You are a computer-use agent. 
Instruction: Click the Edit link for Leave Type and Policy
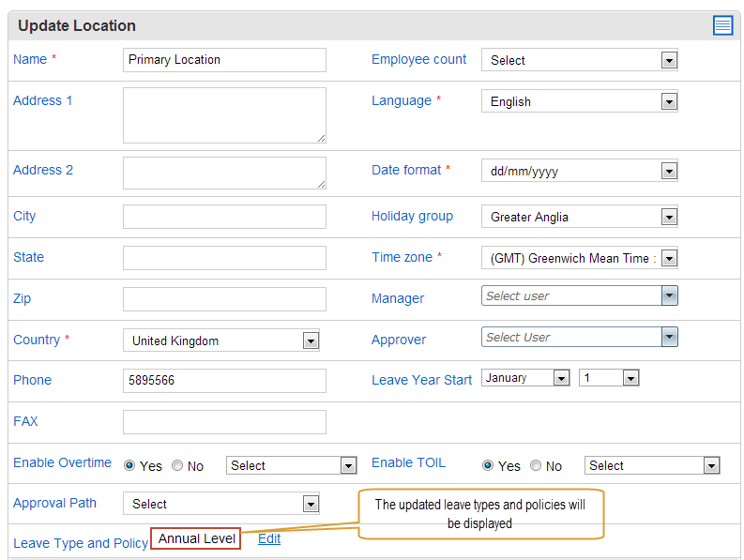tap(269, 538)
